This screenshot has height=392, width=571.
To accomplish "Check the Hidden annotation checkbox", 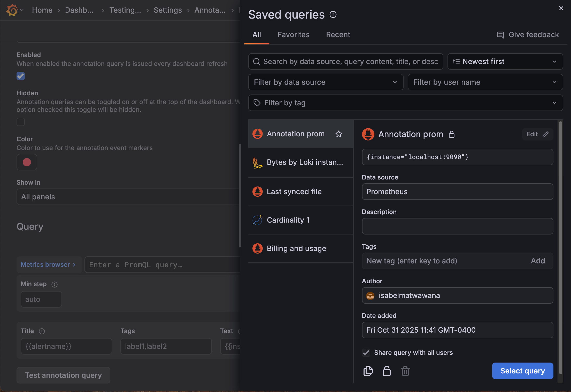I will click(x=21, y=122).
